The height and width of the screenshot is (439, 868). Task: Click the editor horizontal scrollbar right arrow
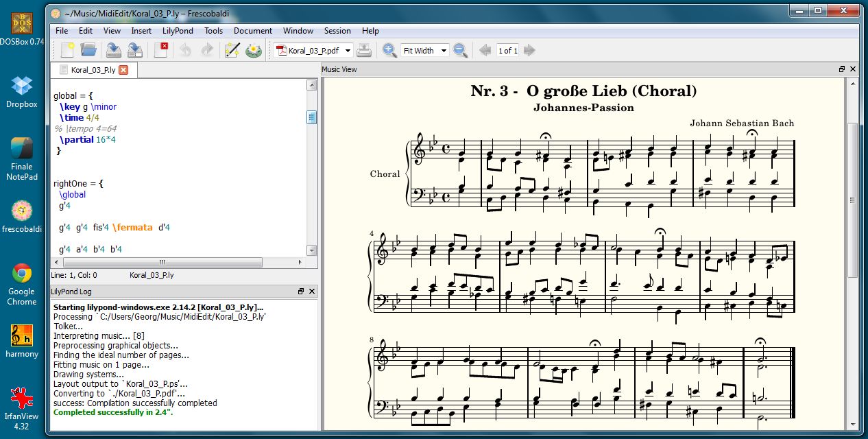tap(300, 262)
